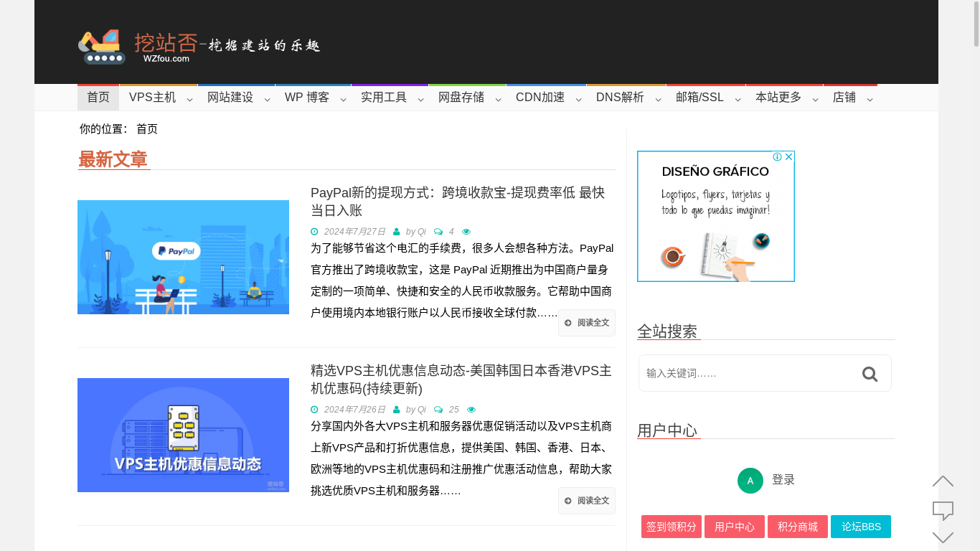Open 精选VPS主机优惠信息动态 article title
The height and width of the screenshot is (551, 980).
[461, 380]
